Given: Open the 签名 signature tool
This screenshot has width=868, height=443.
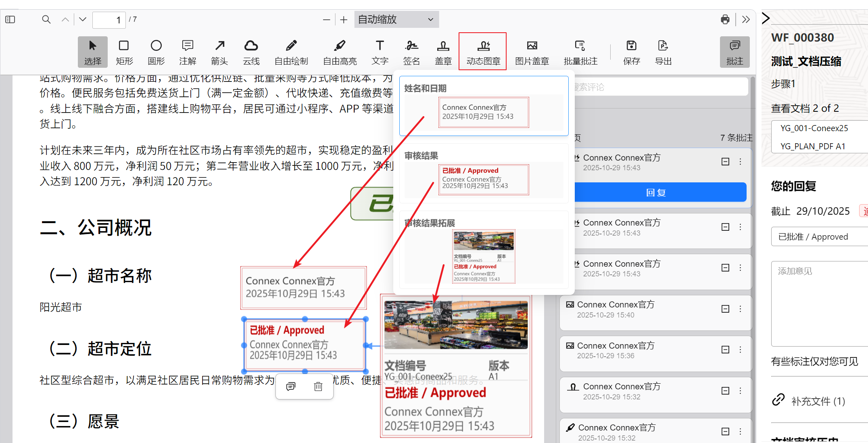Looking at the screenshot, I should pos(411,52).
